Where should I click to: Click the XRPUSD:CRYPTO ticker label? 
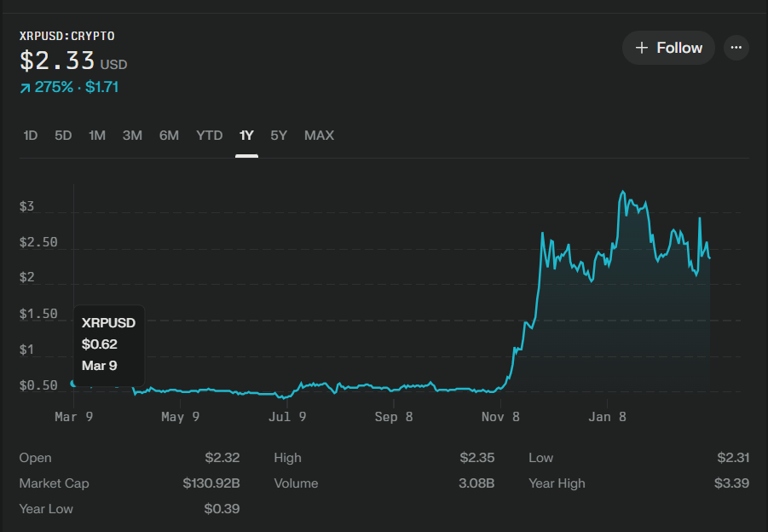pyautogui.click(x=66, y=36)
